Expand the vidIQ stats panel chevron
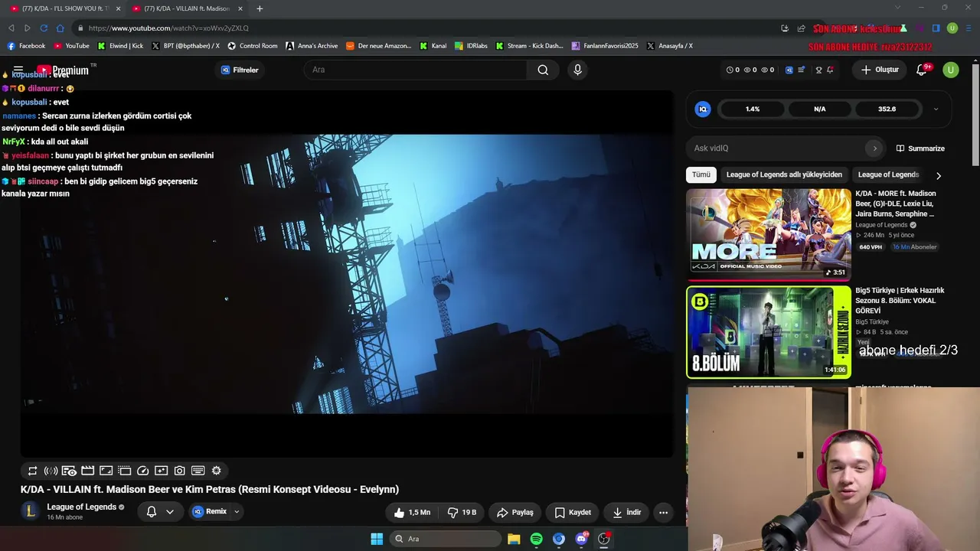The image size is (980, 551). [936, 109]
